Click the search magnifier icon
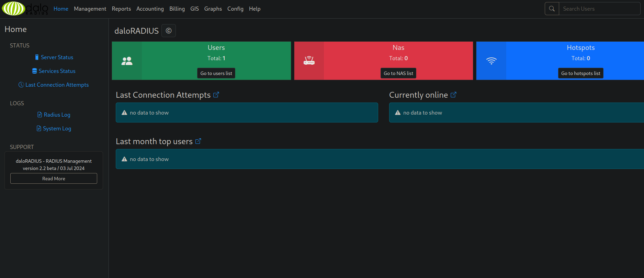This screenshot has height=278, width=644. point(552,9)
